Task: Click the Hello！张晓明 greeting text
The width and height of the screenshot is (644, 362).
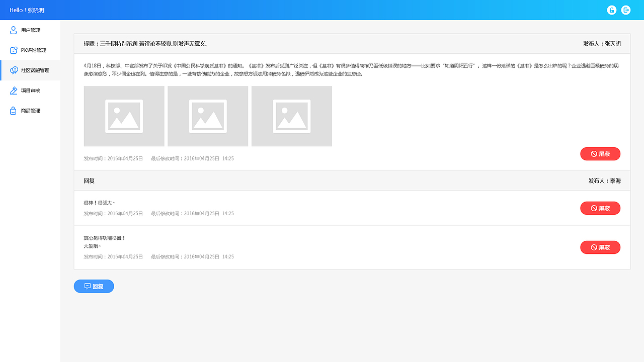Action: (27, 10)
